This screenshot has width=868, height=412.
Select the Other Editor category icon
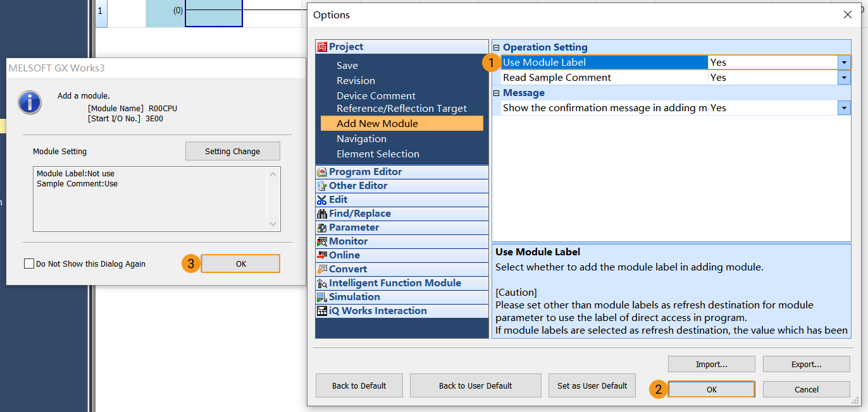322,186
